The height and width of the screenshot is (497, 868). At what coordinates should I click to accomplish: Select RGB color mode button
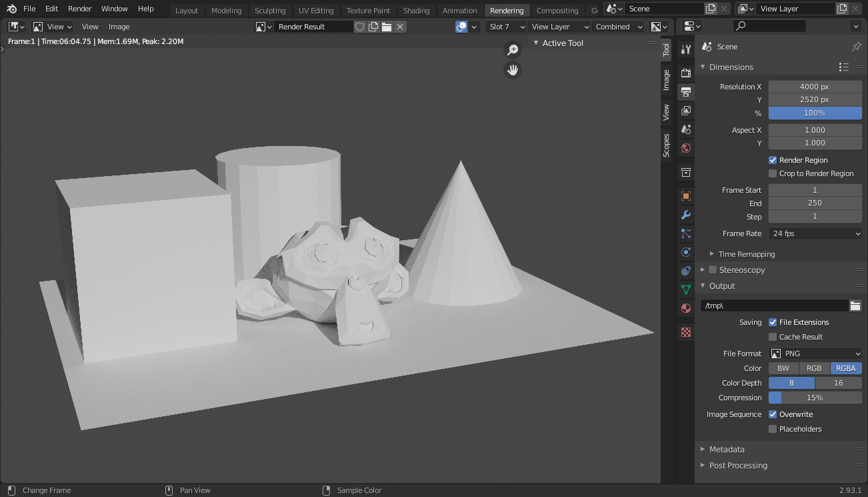point(814,368)
